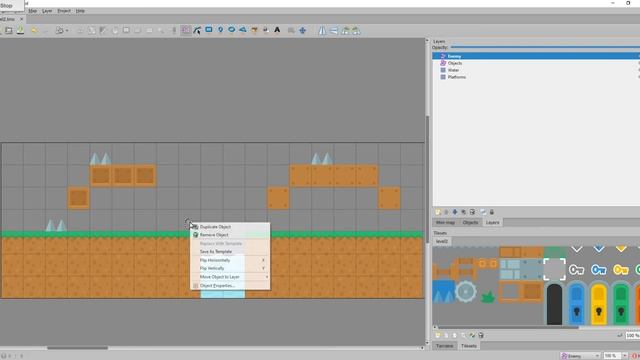Select the yellow key tile in tileset

coord(620,270)
